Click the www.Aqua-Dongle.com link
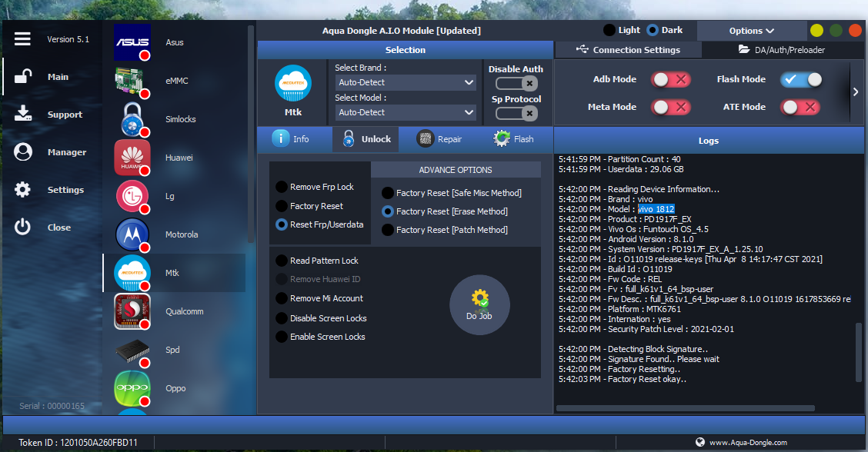 point(748,443)
